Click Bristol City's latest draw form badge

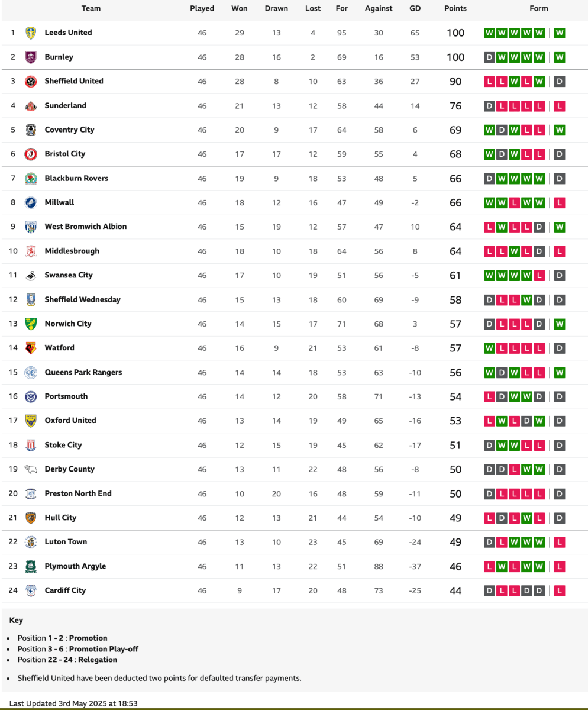pos(560,154)
